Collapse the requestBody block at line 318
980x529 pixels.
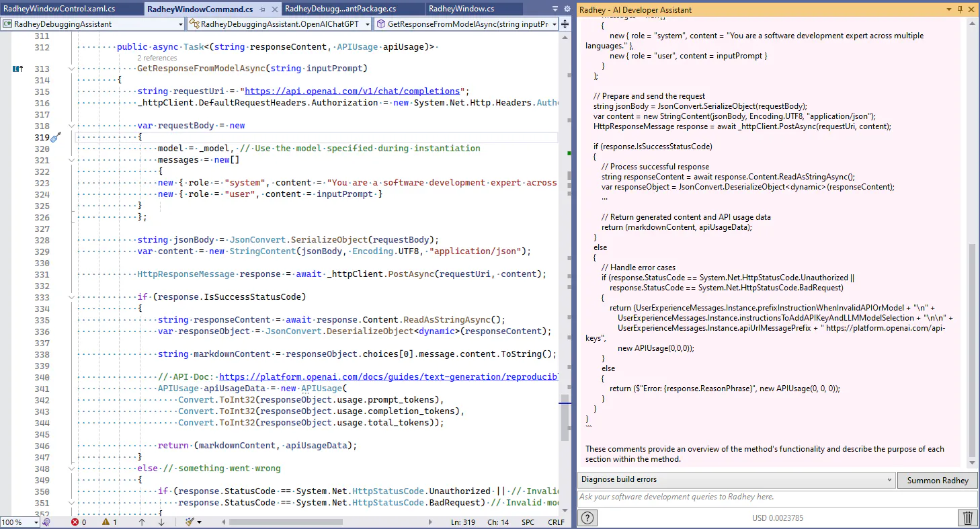point(71,126)
